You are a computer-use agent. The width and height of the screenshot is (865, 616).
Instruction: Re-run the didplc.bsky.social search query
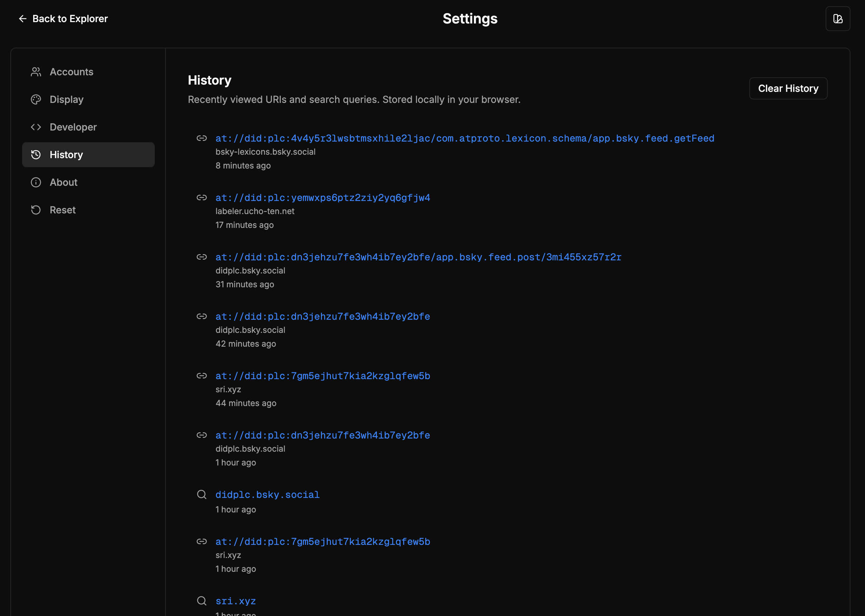(x=267, y=494)
